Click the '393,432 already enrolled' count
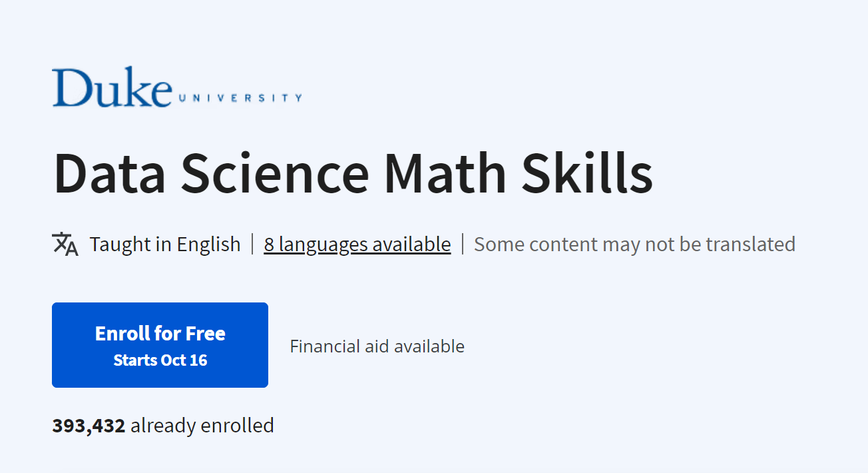 pos(163,424)
